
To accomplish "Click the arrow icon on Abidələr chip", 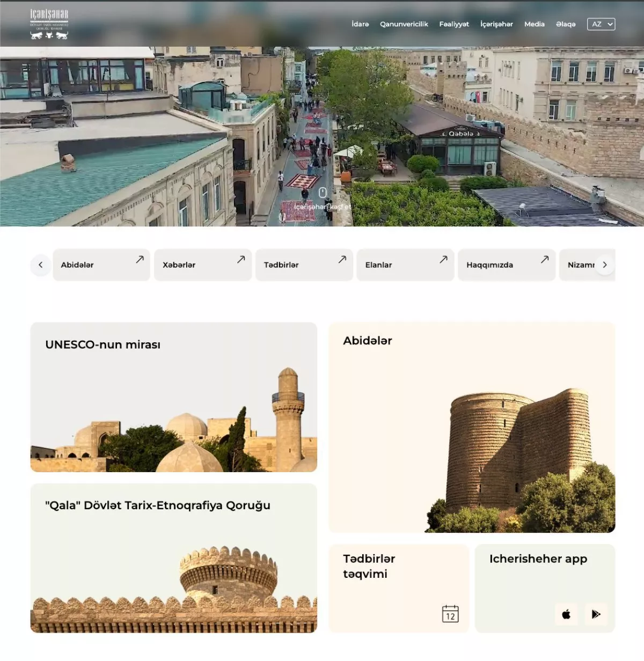I will [140, 259].
